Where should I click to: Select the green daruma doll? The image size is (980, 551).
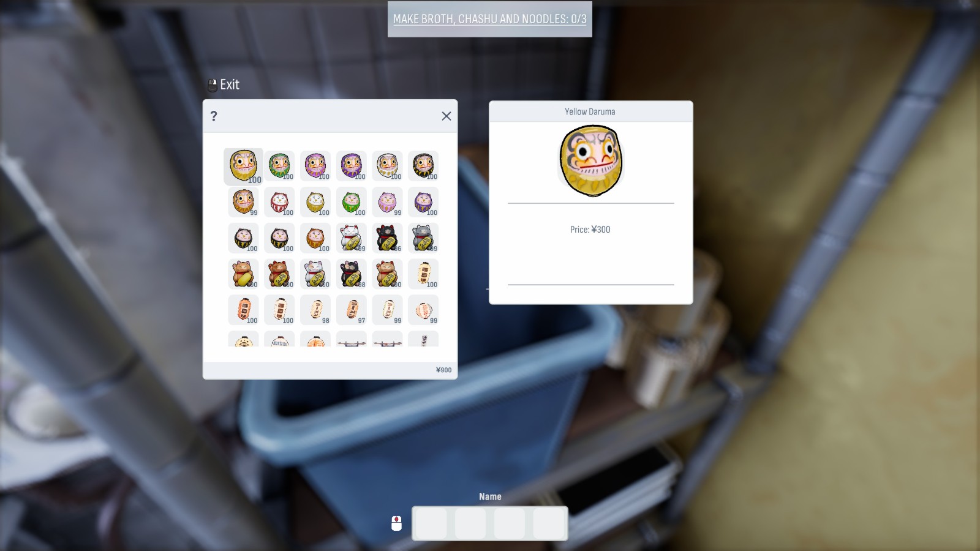coord(279,166)
